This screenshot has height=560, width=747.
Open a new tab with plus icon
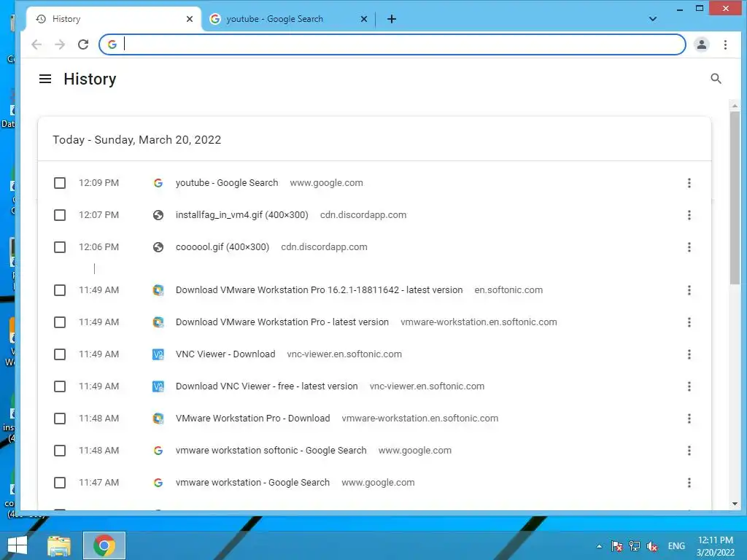392,19
